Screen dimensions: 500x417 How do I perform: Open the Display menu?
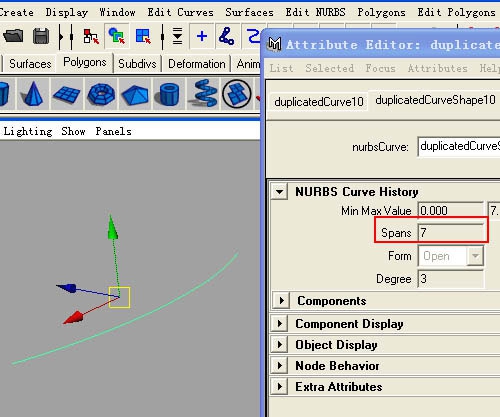[x=67, y=13]
